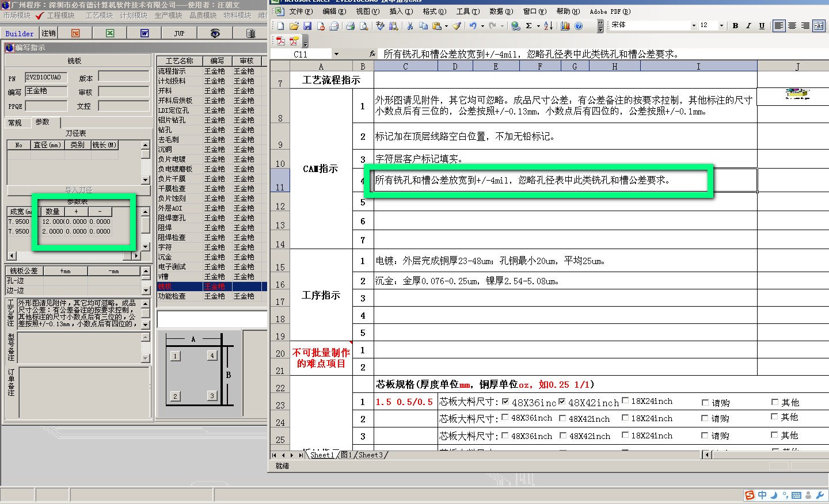The height and width of the screenshot is (504, 829).
Task: Click the JUP toolbar button
Action: [180, 33]
